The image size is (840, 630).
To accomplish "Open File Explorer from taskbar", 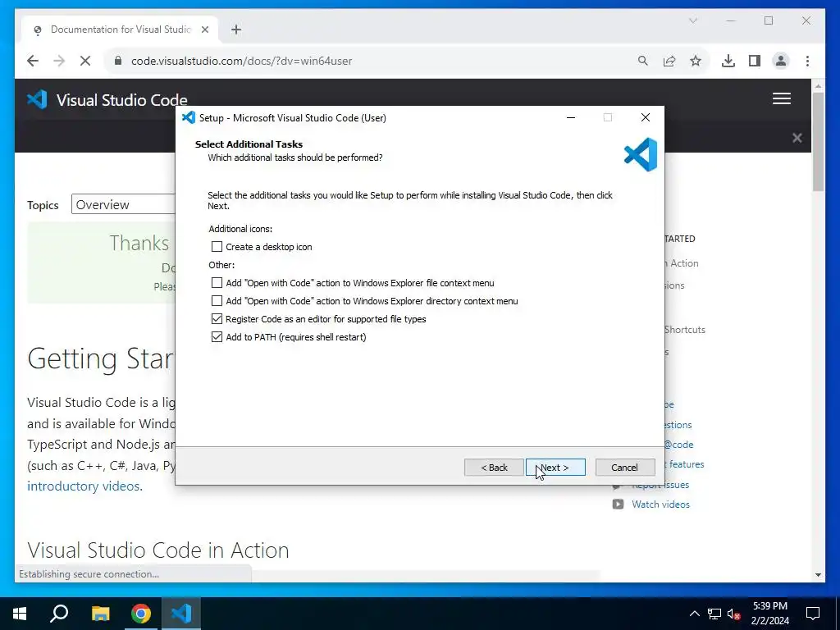I will [x=100, y=614].
